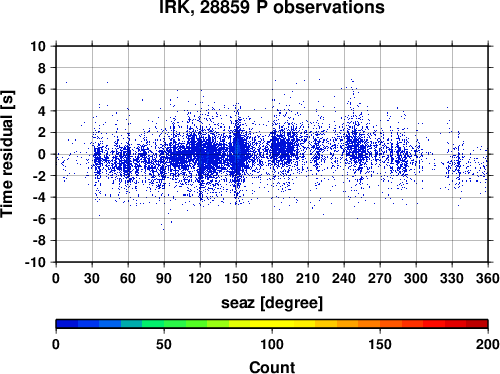Click the colorbar tick label 200
The image size is (500, 374).
pos(488,344)
